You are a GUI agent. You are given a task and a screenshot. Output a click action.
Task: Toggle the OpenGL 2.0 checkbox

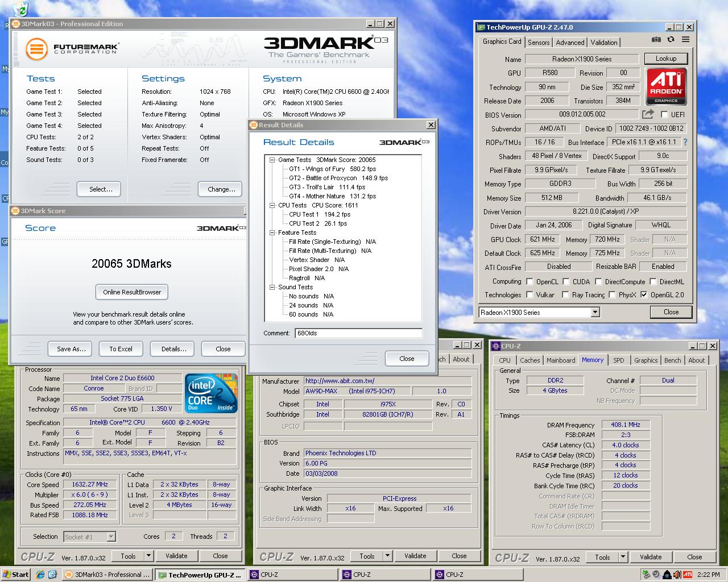click(x=644, y=294)
